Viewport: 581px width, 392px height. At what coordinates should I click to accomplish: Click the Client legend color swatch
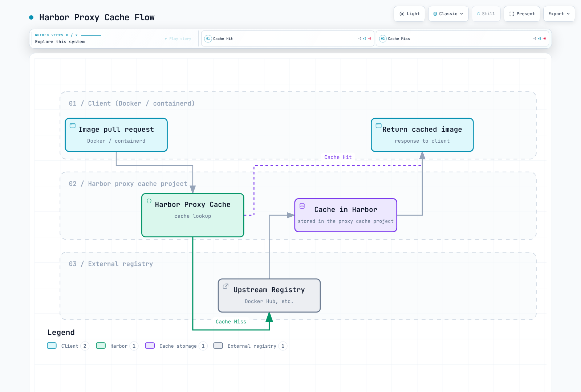(52, 346)
